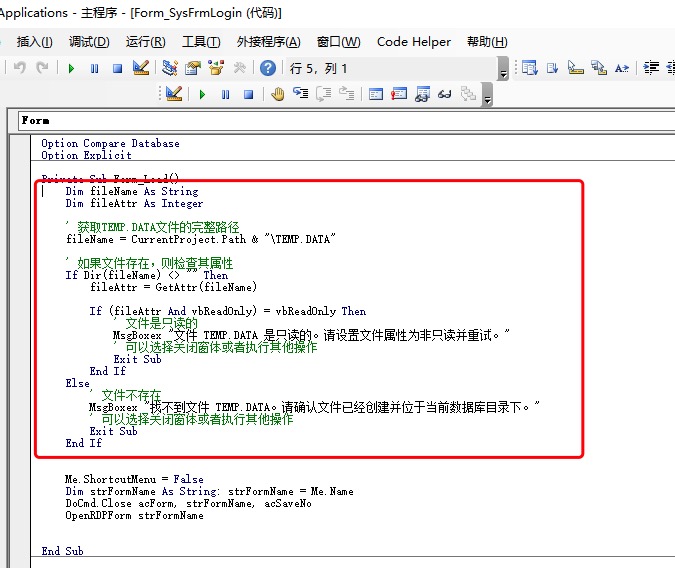Click List Properties/Methods icon in Edit toolbar

click(529, 68)
